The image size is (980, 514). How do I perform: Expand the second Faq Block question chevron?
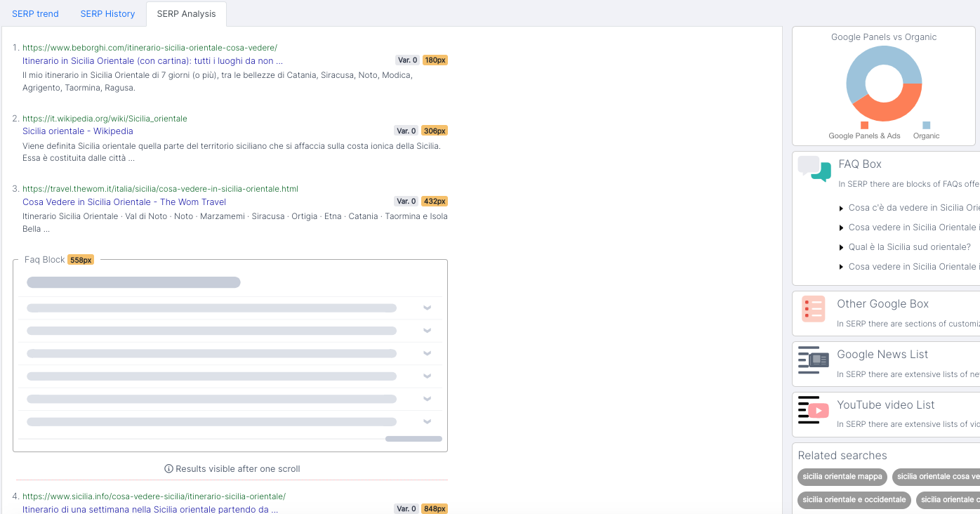tap(427, 331)
